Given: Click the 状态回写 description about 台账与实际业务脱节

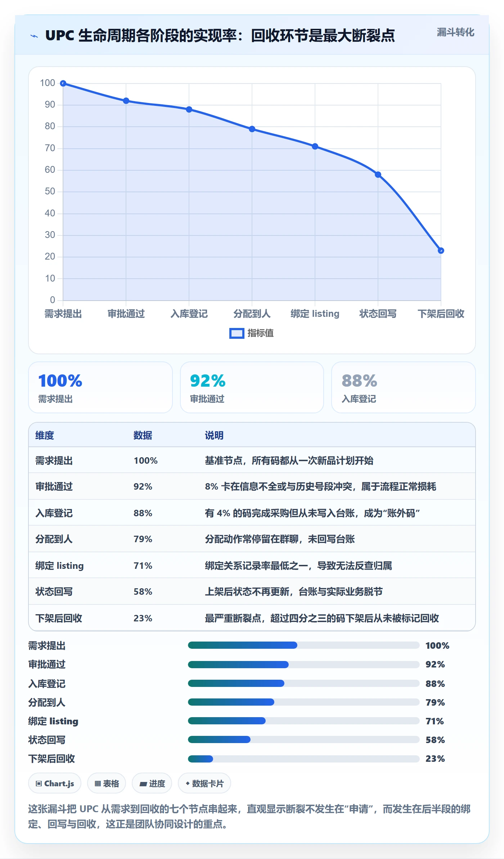Looking at the screenshot, I should (294, 592).
